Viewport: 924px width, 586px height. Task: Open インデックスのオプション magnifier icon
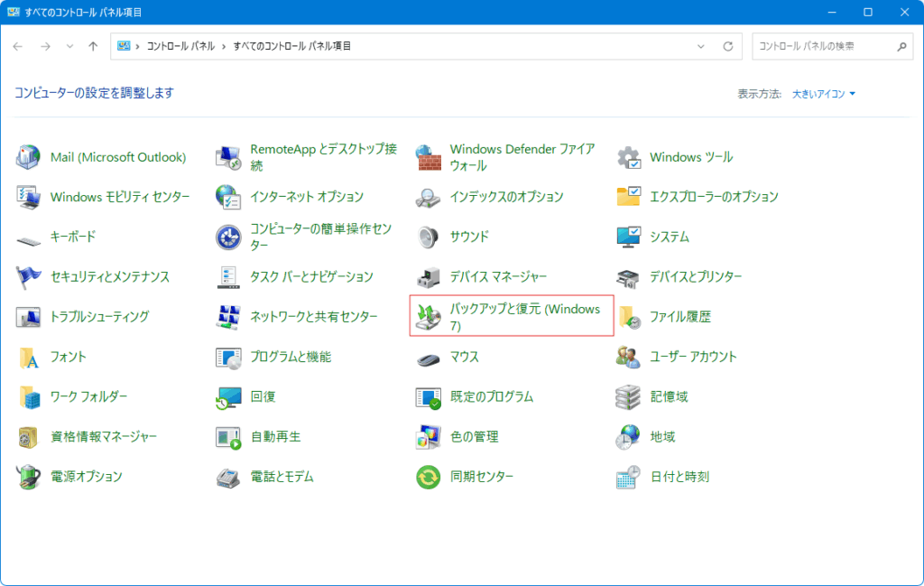pyautogui.click(x=429, y=197)
